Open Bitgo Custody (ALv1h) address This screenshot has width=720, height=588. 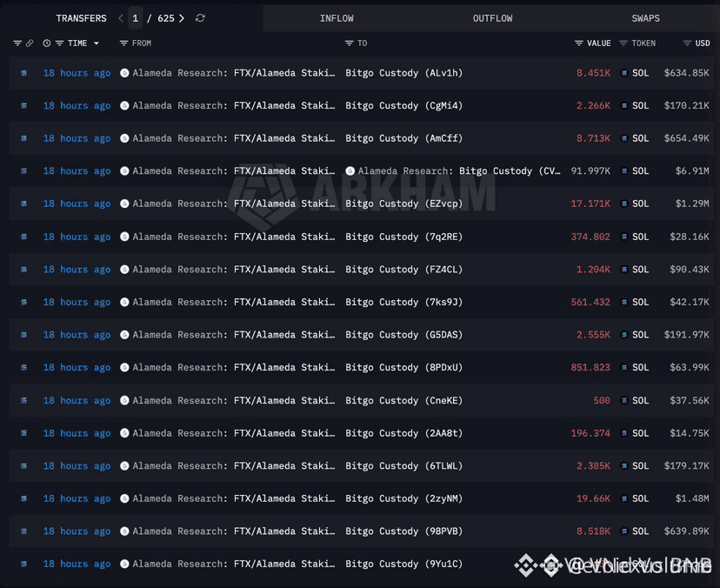click(404, 73)
